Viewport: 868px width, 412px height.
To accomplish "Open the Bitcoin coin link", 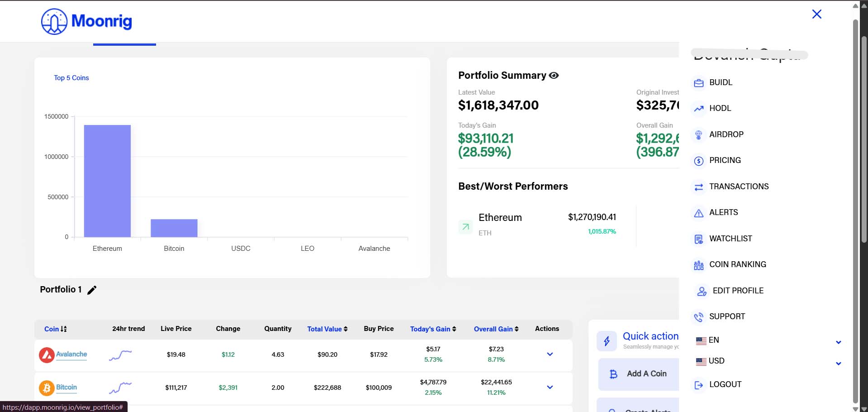I will click(x=66, y=387).
